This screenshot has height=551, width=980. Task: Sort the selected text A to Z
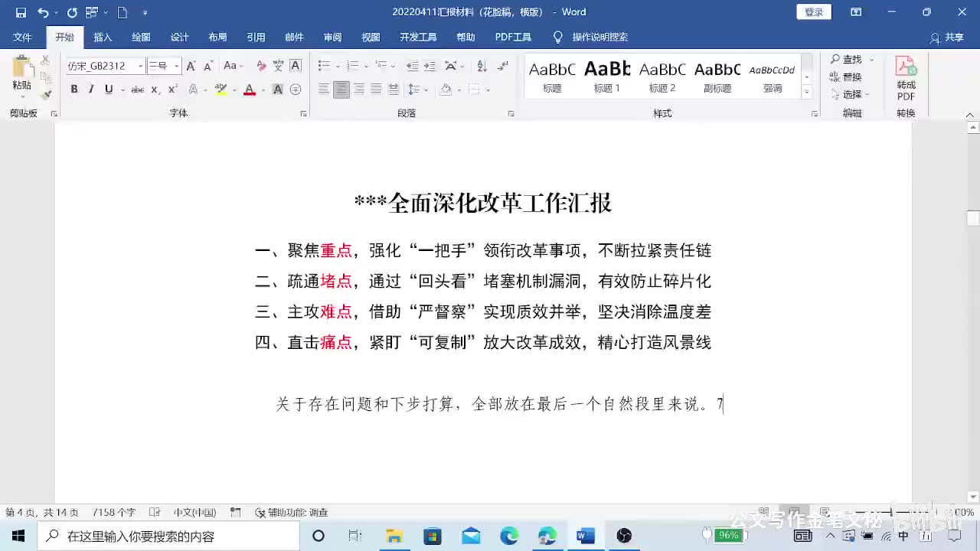click(482, 66)
